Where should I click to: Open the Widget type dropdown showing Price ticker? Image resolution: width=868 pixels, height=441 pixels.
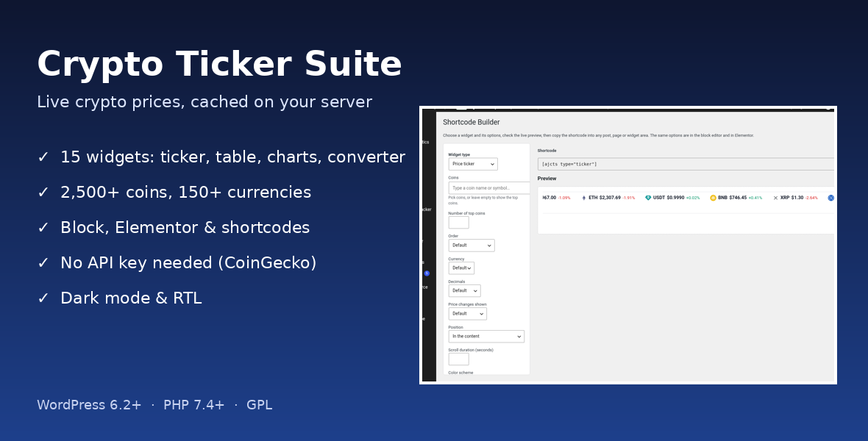click(x=473, y=164)
